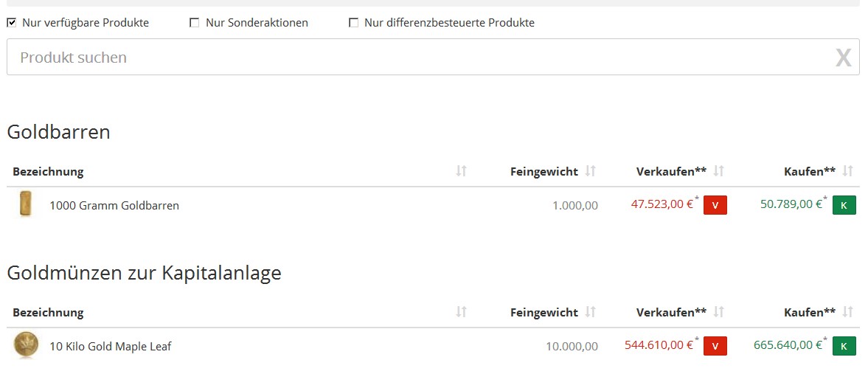This screenshot has width=868, height=374.
Task: Sort Goldbarren by Verkaufen price arrows
Action: pyautogui.click(x=719, y=171)
